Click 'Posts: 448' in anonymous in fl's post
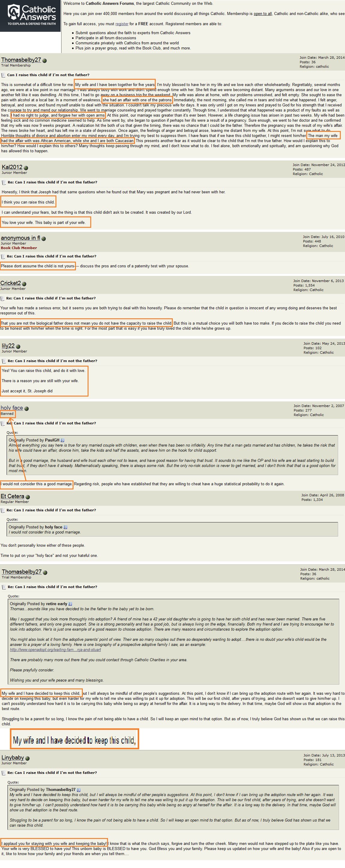This screenshot has height=868, width=345. coord(312,241)
